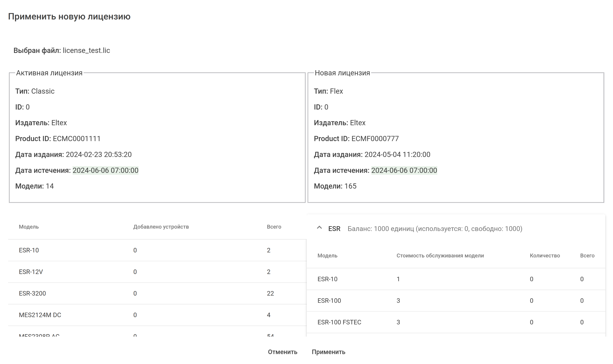Click Product ID ECMF0000777 in new license
The height and width of the screenshot is (364, 613).
click(375, 139)
